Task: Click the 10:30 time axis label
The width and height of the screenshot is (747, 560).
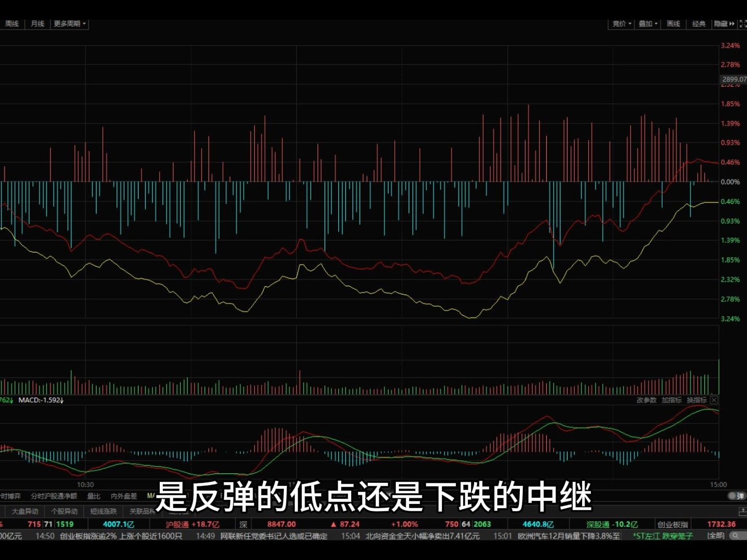Action: pyautogui.click(x=86, y=484)
